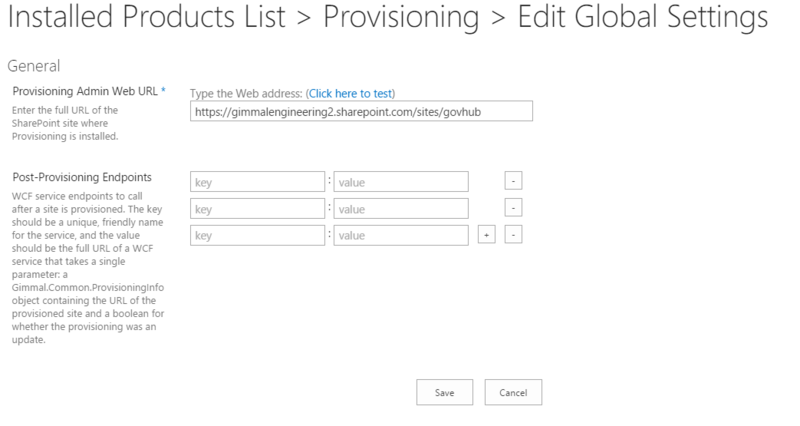The height and width of the screenshot is (426, 800).
Task: Click the third row key field
Action: [257, 235]
